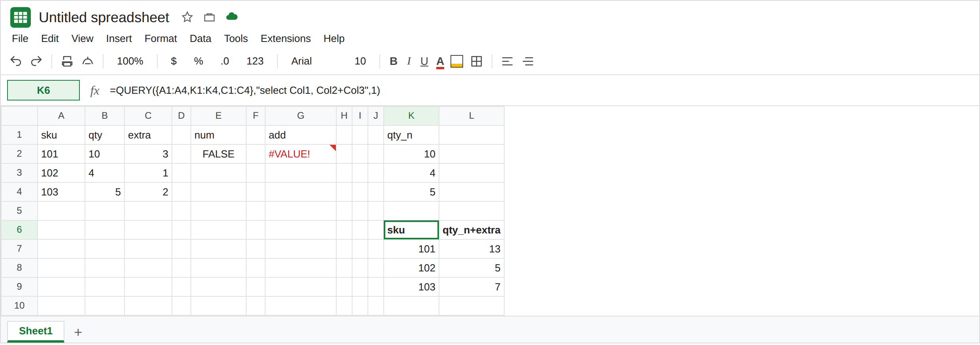The width and height of the screenshot is (980, 345).
Task: Open horizontal align options
Action: (507, 61)
